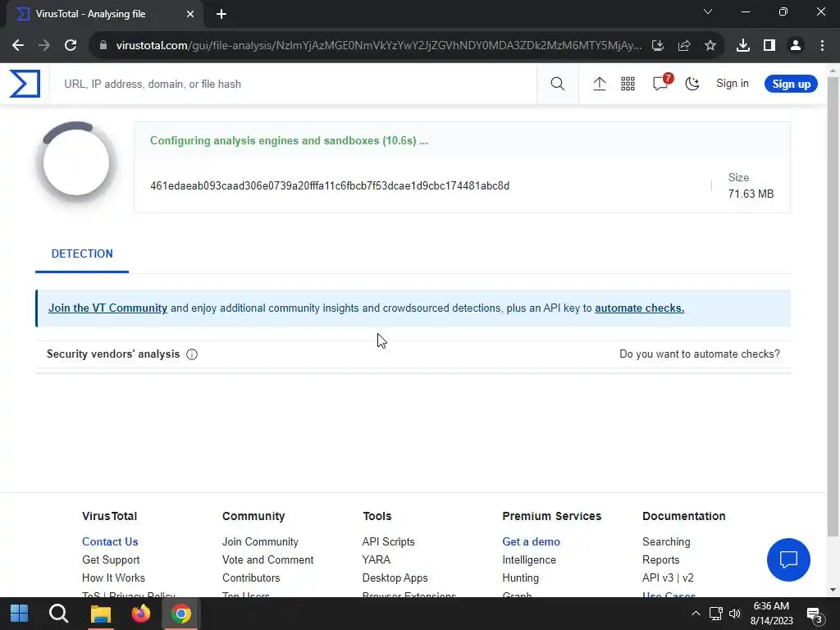Toggle dark mode moon icon

pyautogui.click(x=692, y=84)
